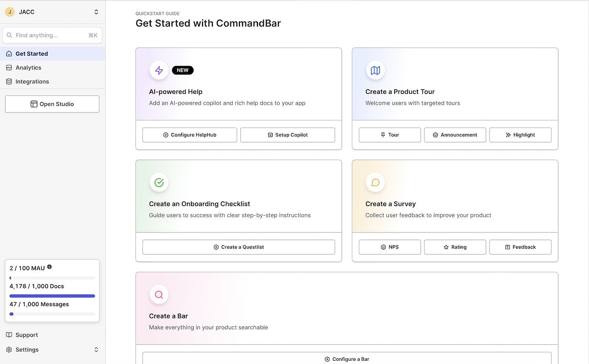Click the speech bubble Survey icon
Screen dimensions: 589x364
pos(375,183)
